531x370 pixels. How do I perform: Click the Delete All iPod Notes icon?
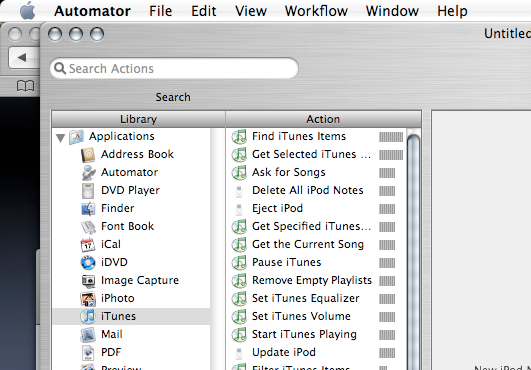(x=239, y=191)
